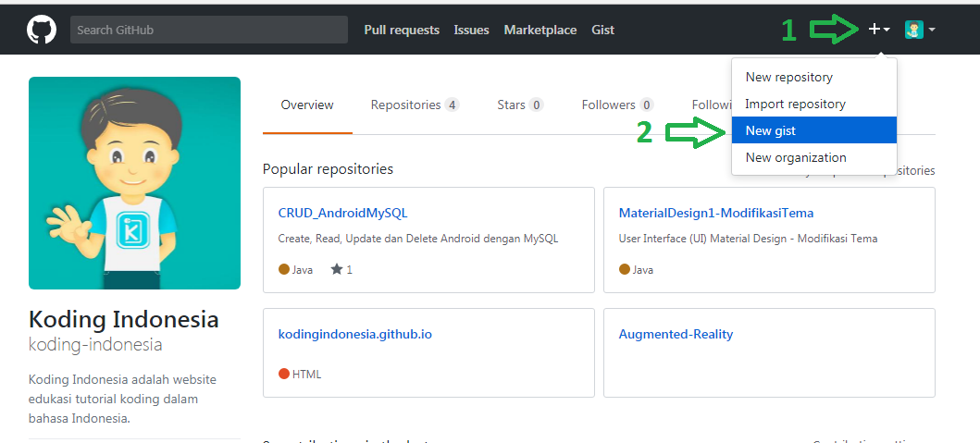Open the Augmented-Reality repository
The height and width of the screenshot is (443, 980).
(676, 334)
